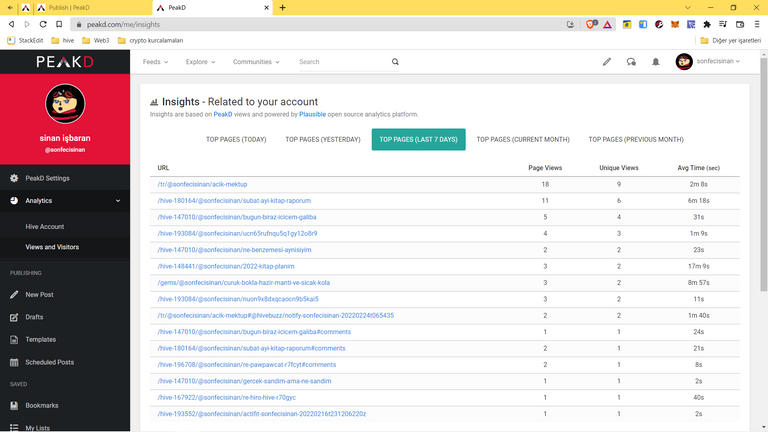Select the Top Pages (Yesterday) tab
Image resolution: width=768 pixels, height=432 pixels.
pos(323,140)
